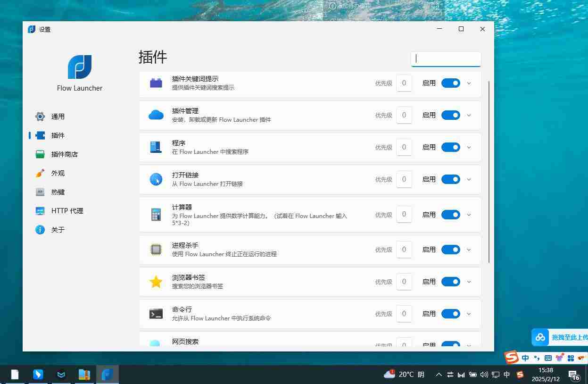Expand the 插件管理 plugin settings
Viewport: 588px width, 384px height.
pos(469,115)
